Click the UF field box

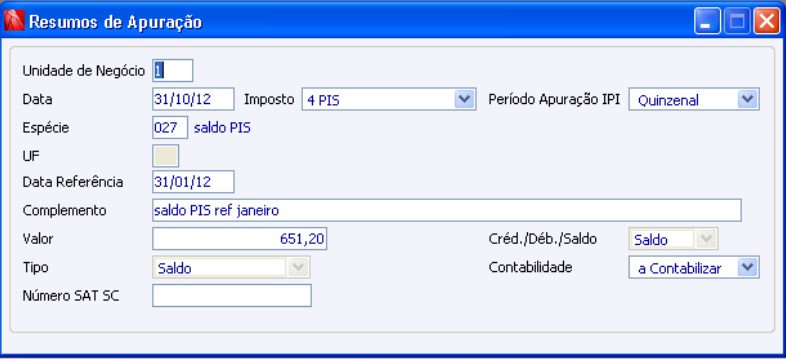[x=165, y=156]
